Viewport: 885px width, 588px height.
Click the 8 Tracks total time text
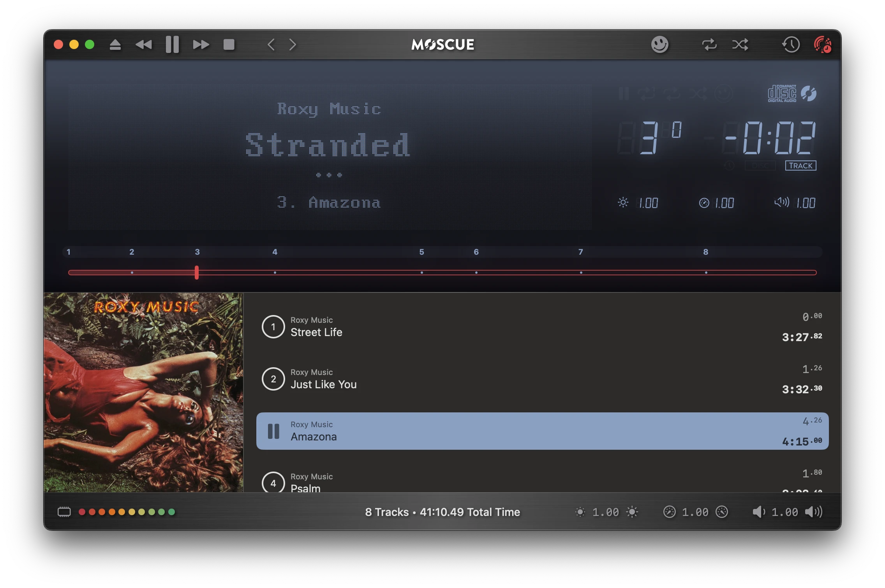[x=442, y=512]
